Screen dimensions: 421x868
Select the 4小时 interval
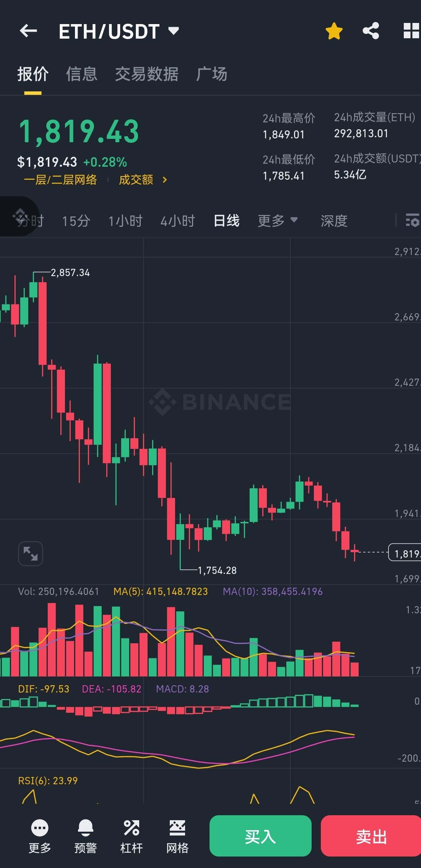178,221
